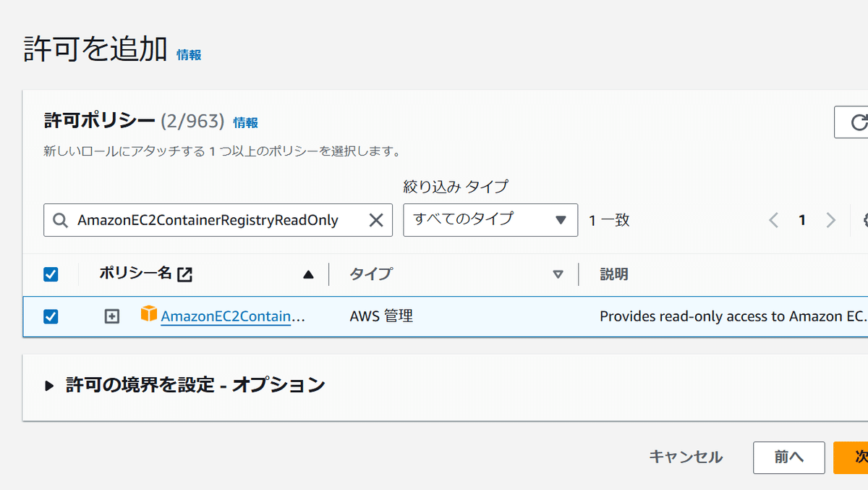Screen dimensions: 868x490
Task: Click the search magnifier icon
Action: [x=61, y=220]
